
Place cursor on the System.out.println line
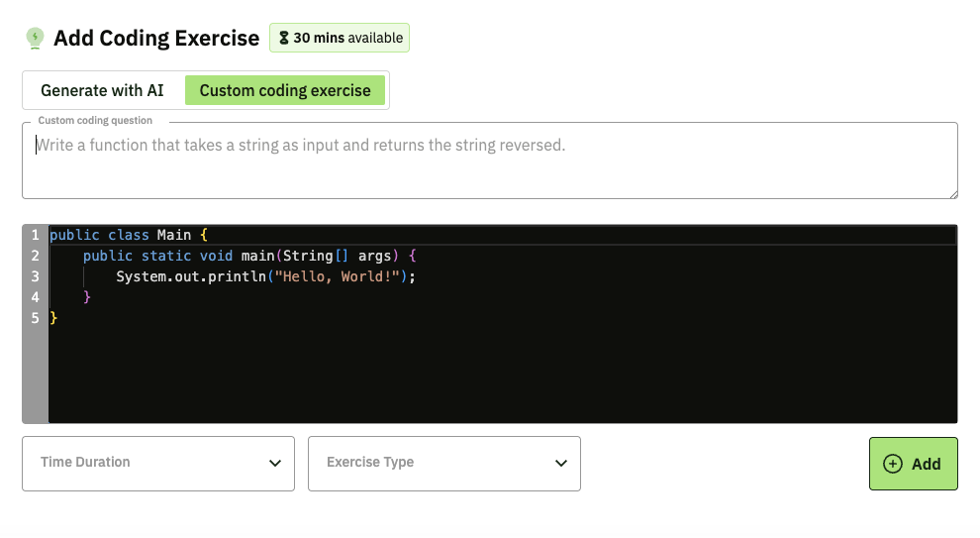(x=265, y=276)
